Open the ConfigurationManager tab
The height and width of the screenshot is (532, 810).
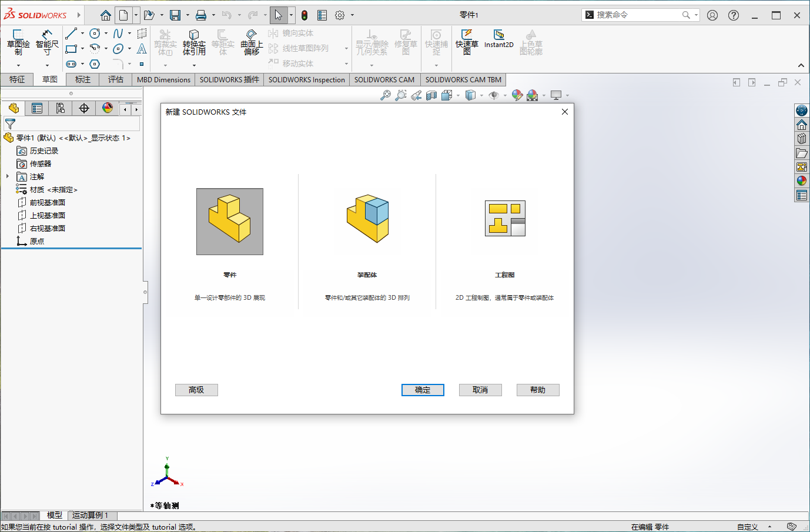pos(61,108)
